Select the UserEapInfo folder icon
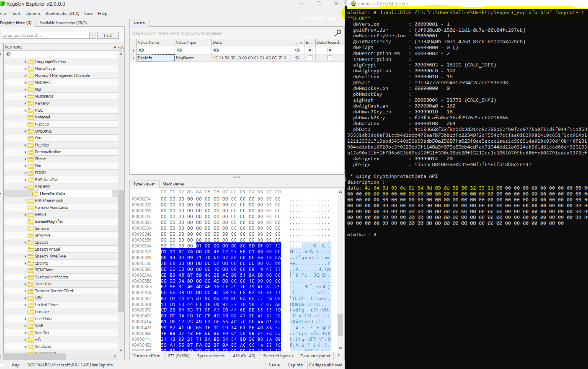This screenshot has width=588, height=369. (36, 193)
